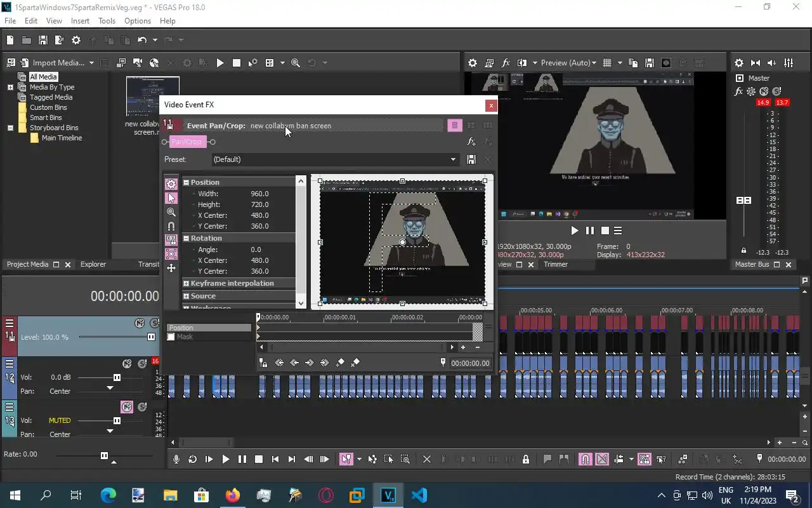Adjust track 11 Level slider
812x508 pixels.
151,337
